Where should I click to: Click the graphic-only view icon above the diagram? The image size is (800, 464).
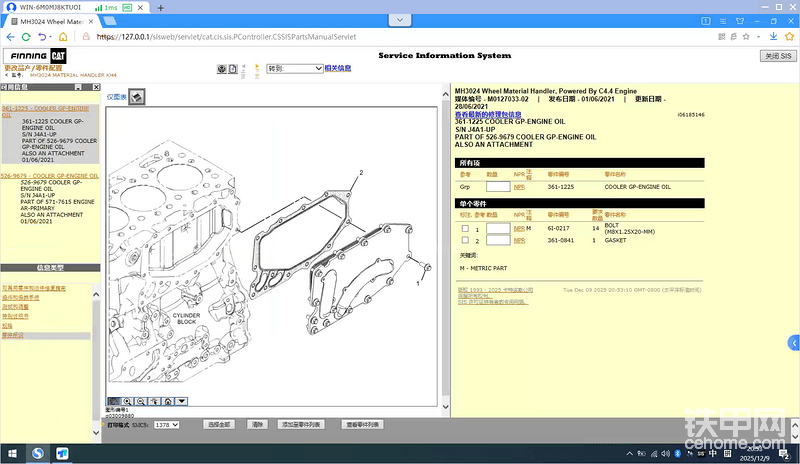tap(138, 97)
